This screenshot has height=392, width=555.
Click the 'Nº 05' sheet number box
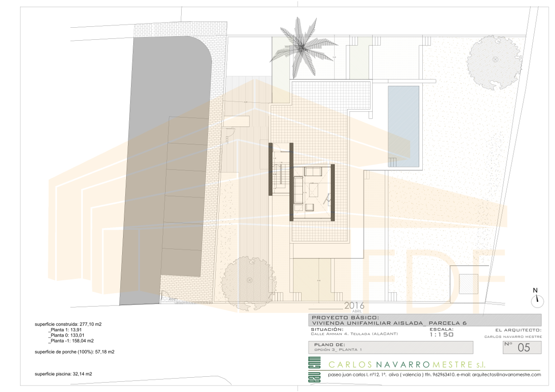pyautogui.click(x=522, y=348)
